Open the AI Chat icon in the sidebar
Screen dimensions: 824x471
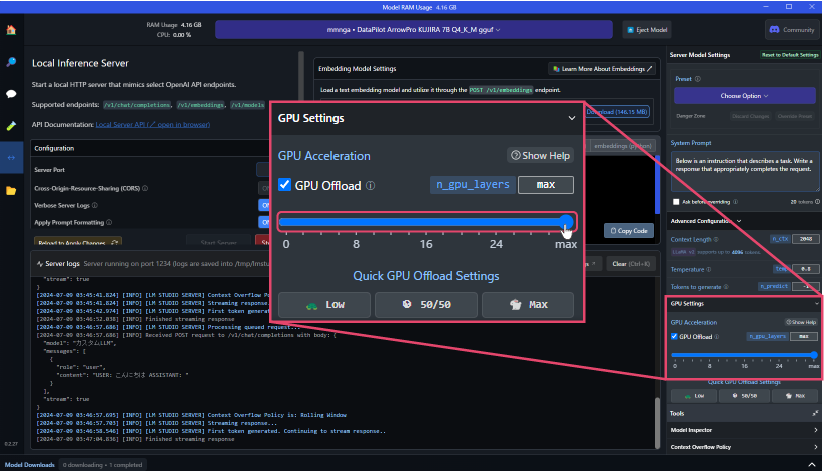(11, 94)
